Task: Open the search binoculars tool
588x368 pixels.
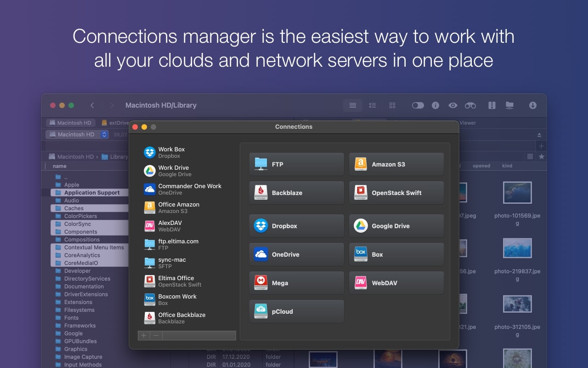Action: 470,105
